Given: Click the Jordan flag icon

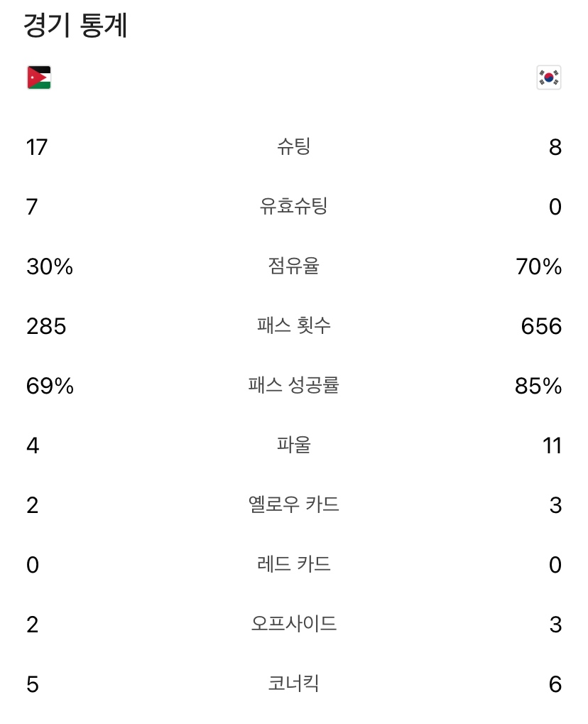Looking at the screenshot, I should click(x=39, y=77).
